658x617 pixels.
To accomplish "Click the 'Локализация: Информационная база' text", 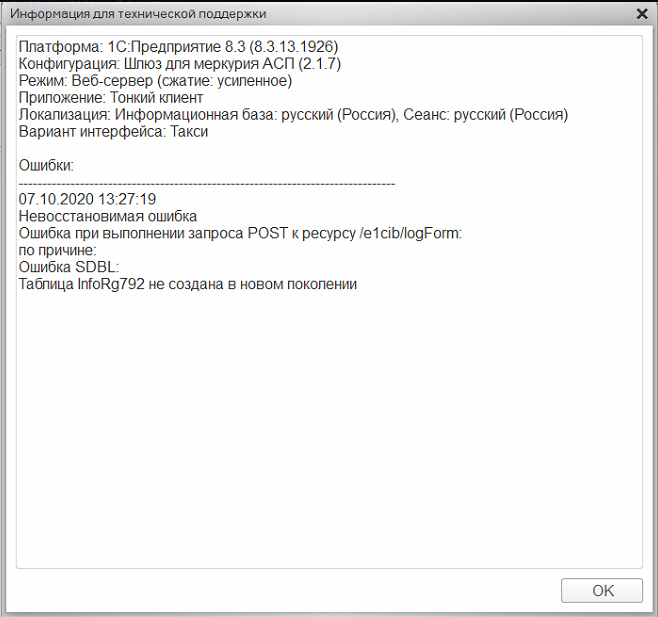I will 147,115.
